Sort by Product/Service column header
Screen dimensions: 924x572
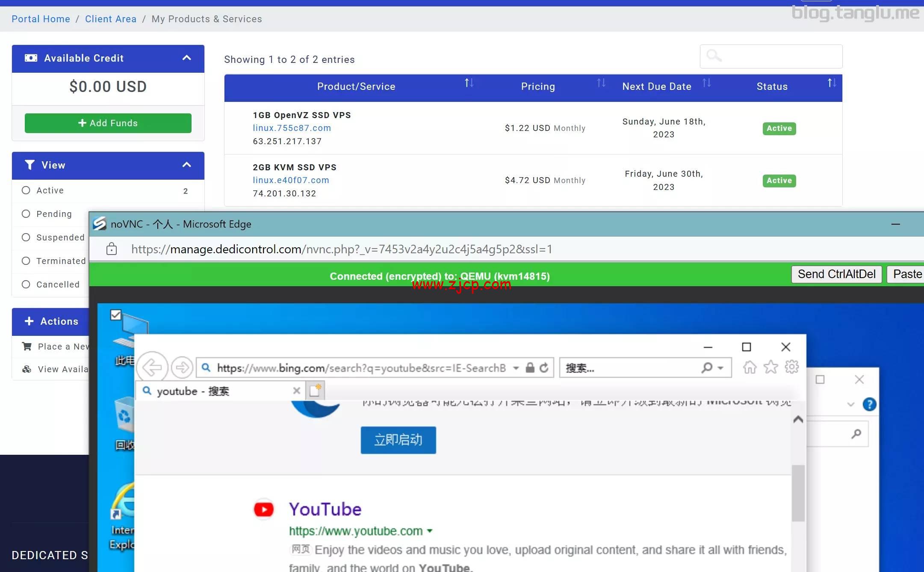tap(356, 86)
